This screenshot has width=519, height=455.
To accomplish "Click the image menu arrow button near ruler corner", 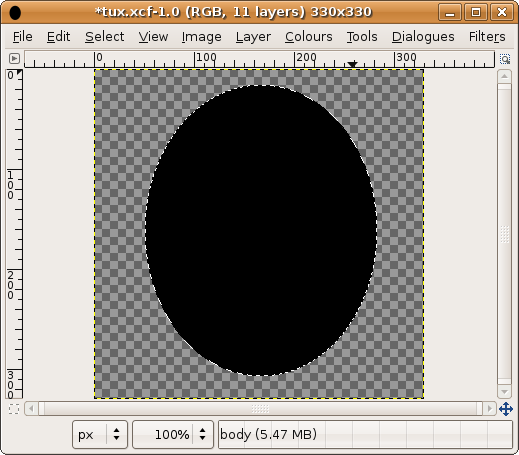I will coord(14,59).
